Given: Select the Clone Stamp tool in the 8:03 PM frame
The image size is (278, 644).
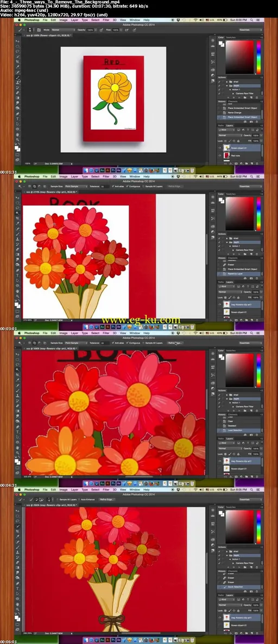Looking at the screenshot, I should 17,396.
